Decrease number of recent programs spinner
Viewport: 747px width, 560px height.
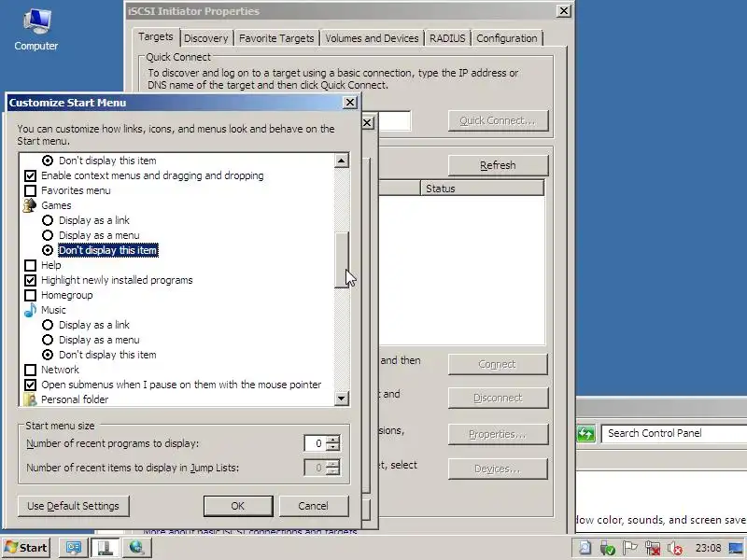pyautogui.click(x=333, y=447)
